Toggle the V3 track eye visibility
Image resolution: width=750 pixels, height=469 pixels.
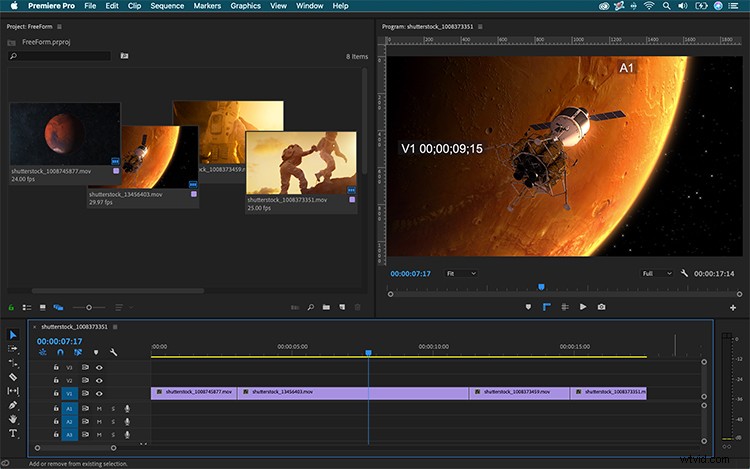pyautogui.click(x=99, y=368)
